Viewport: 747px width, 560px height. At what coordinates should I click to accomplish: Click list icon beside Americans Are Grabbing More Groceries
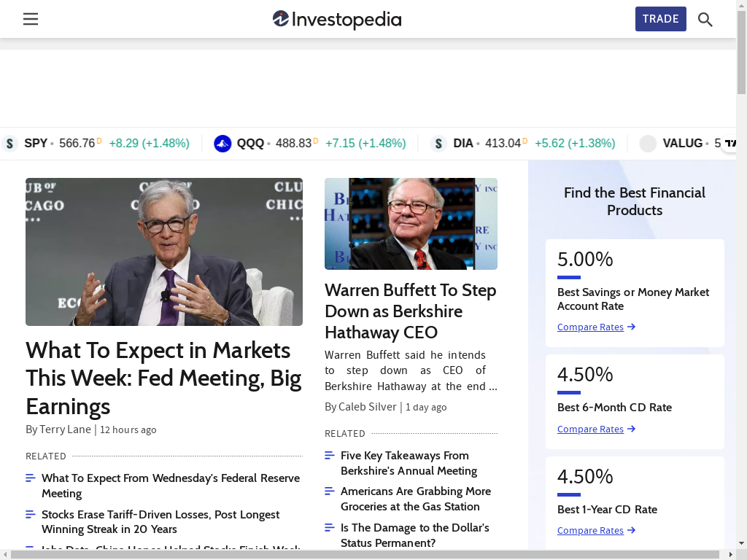click(x=330, y=491)
